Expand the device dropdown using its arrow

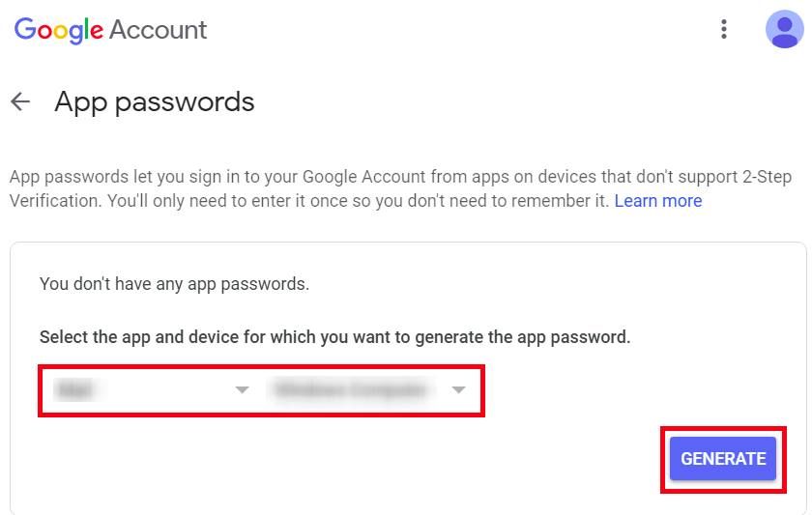coord(459,389)
